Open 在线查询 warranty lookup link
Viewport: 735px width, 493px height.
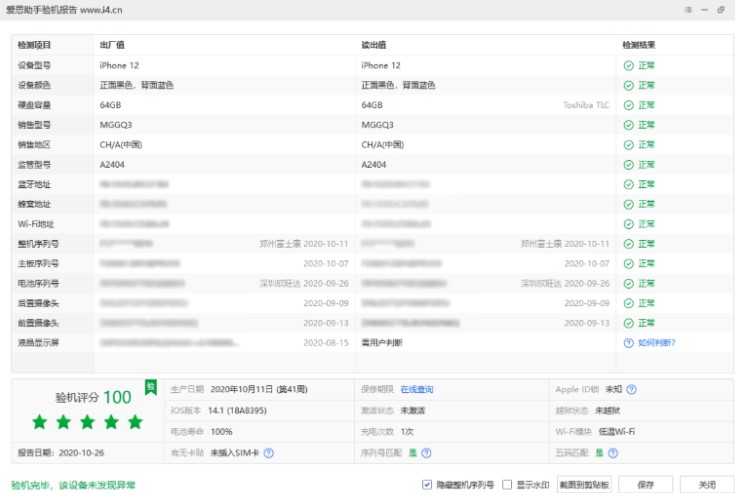tap(417, 389)
